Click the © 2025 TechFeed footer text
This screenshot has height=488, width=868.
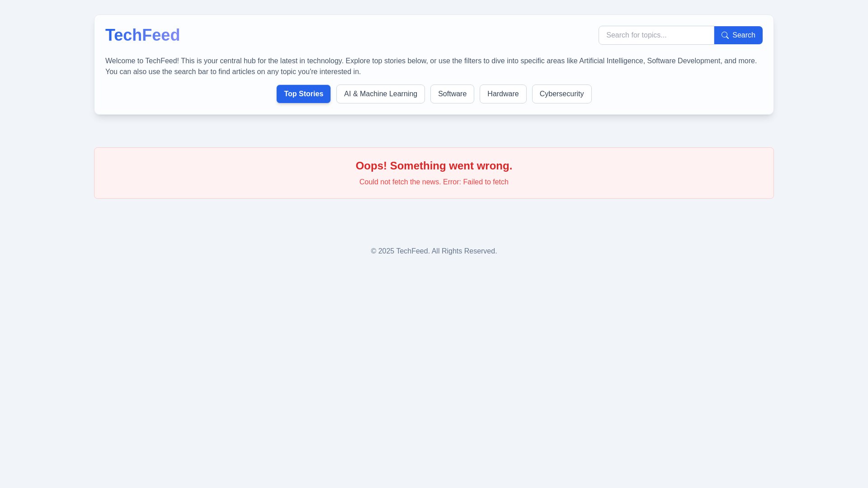[x=434, y=251]
